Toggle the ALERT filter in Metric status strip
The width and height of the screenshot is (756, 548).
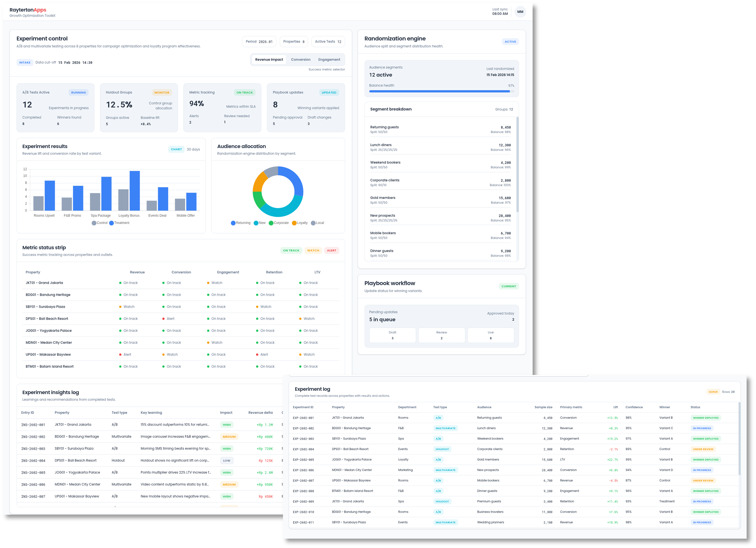tap(331, 250)
